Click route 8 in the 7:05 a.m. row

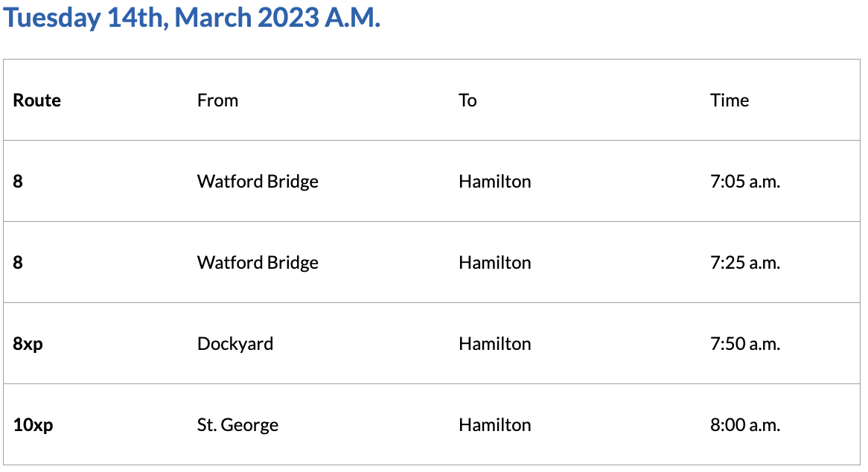tap(18, 182)
